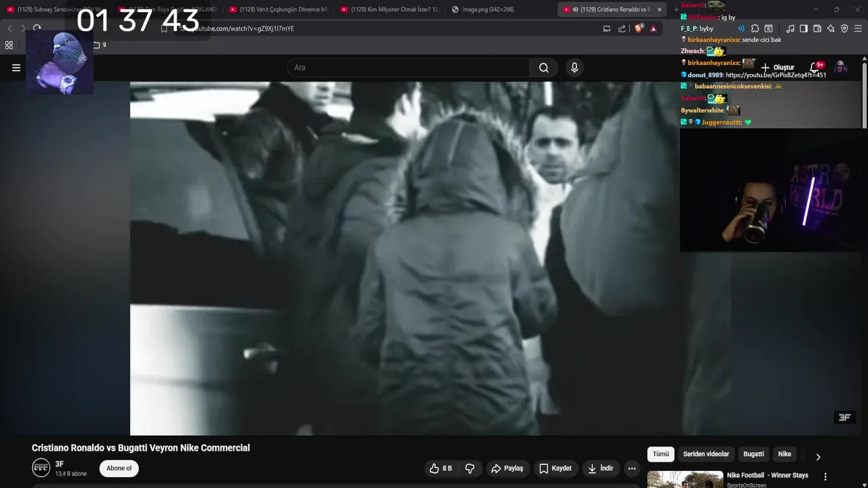Open options for Nike Football recommended video
The width and height of the screenshot is (868, 488).
point(825,476)
